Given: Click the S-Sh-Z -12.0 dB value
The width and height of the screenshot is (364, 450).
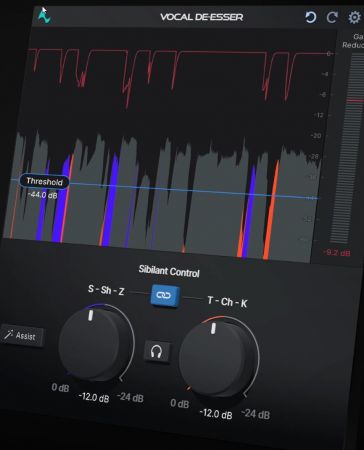Looking at the screenshot, I should (x=94, y=397).
